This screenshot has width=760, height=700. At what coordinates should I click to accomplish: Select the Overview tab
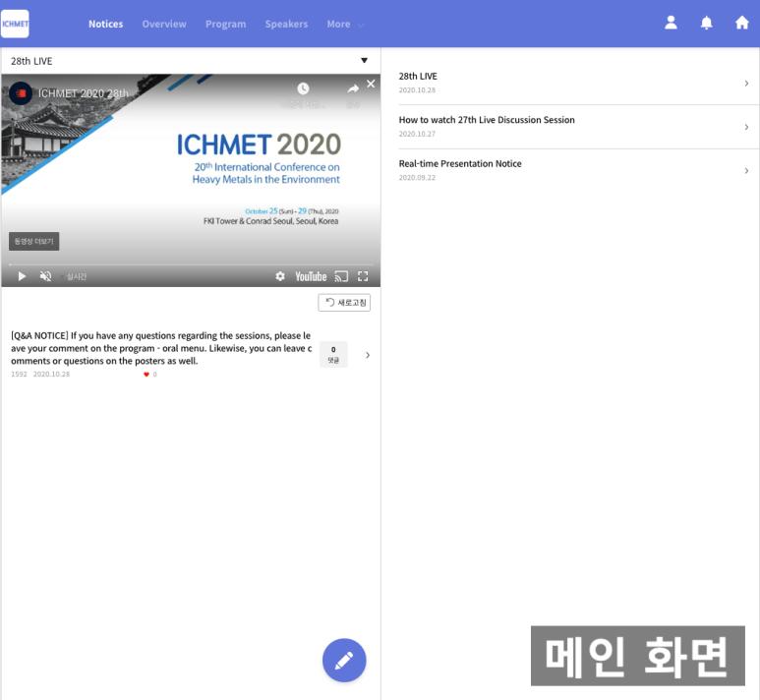[164, 24]
